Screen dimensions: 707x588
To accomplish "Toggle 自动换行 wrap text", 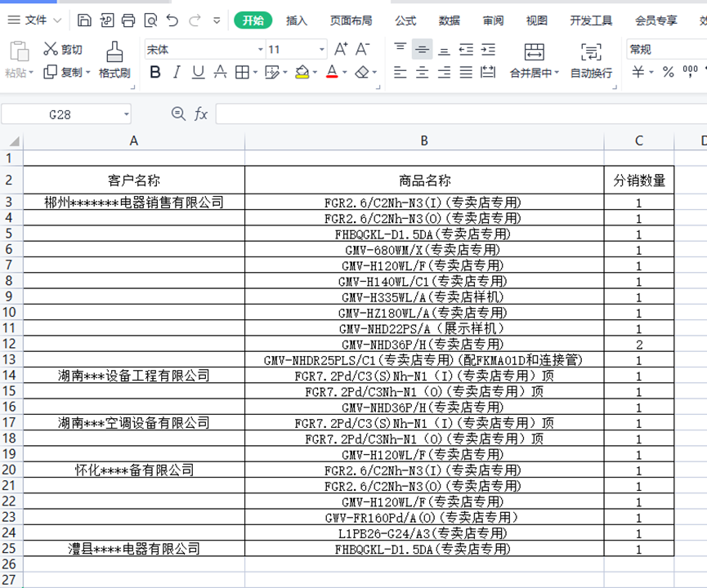I will pyautogui.click(x=591, y=60).
